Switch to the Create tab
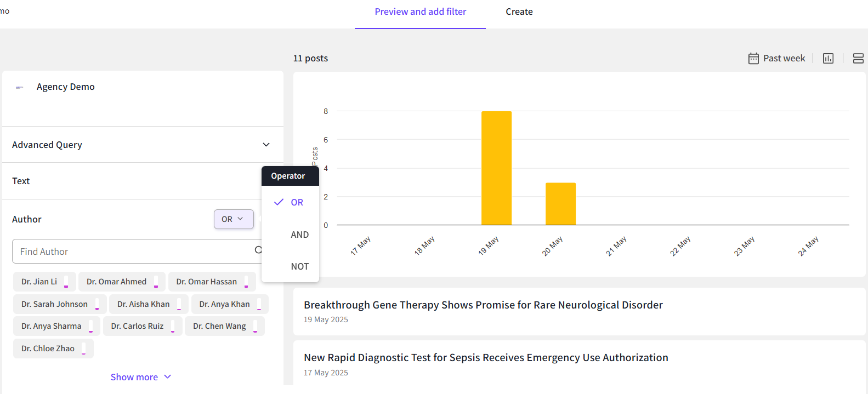This screenshot has height=394, width=868. (x=519, y=12)
